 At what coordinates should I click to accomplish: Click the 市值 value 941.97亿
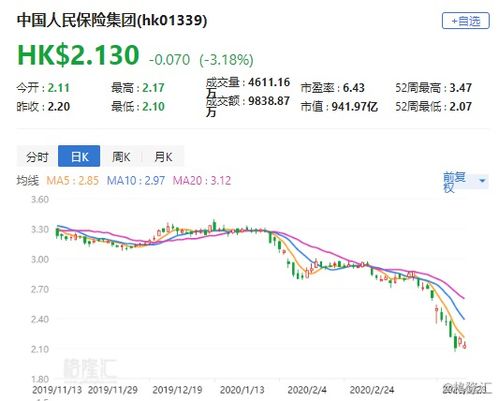[x=355, y=107]
